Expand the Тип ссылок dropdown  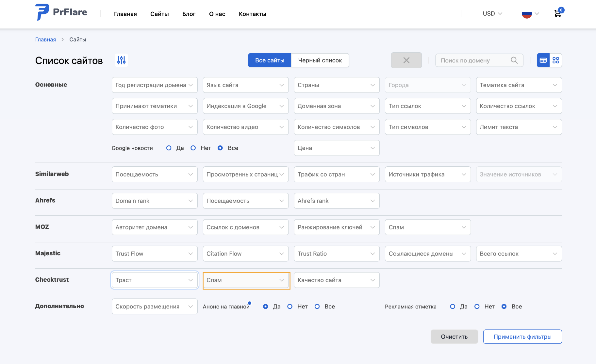[x=428, y=106]
